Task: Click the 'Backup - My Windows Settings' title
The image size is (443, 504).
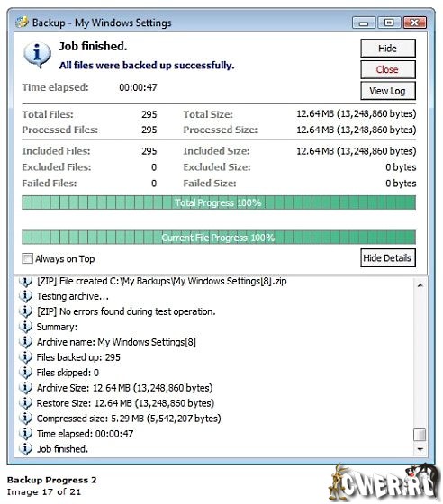Action: 102,22
